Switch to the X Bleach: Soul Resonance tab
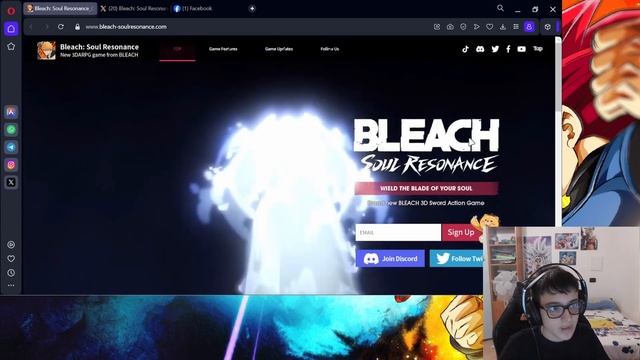This screenshot has width=640, height=360. [133, 9]
